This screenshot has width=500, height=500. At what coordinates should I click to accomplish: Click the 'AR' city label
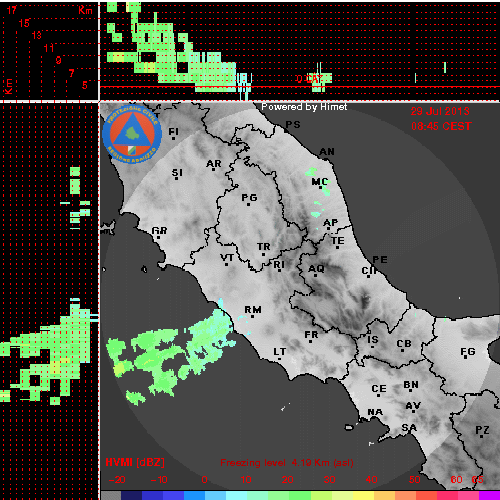point(214,164)
